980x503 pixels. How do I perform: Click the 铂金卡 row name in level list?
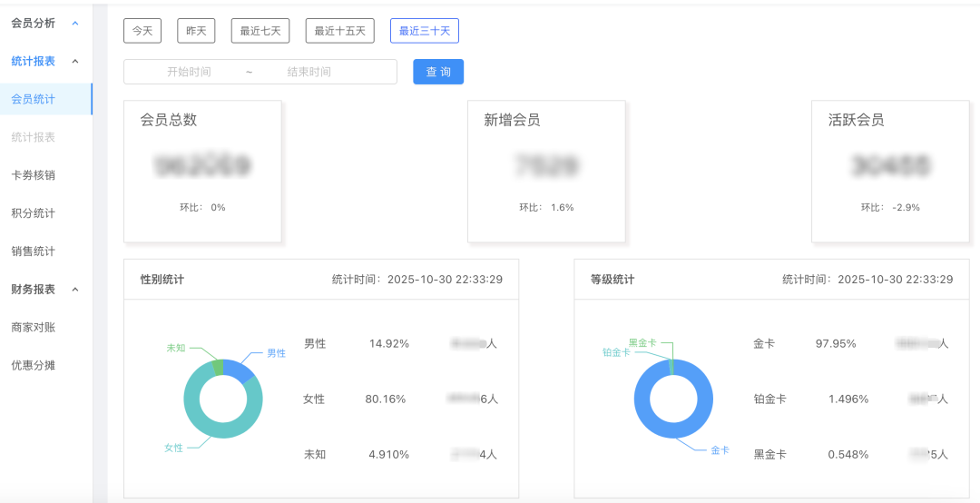tap(769, 399)
